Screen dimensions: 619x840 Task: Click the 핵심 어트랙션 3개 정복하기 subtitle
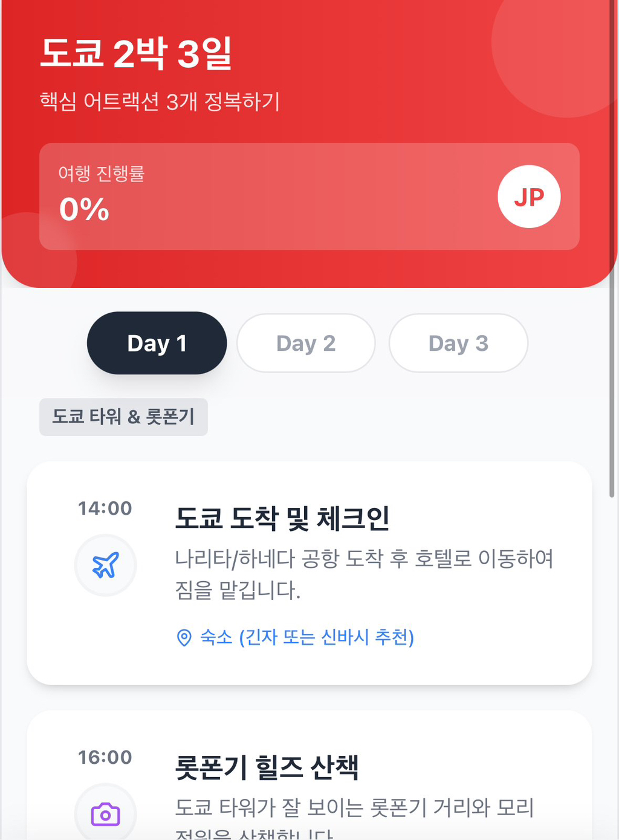click(x=160, y=101)
